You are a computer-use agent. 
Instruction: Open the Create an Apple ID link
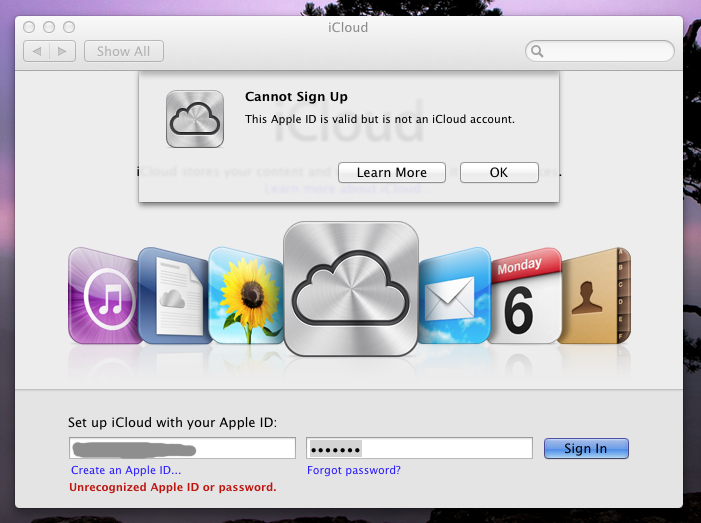(x=126, y=470)
